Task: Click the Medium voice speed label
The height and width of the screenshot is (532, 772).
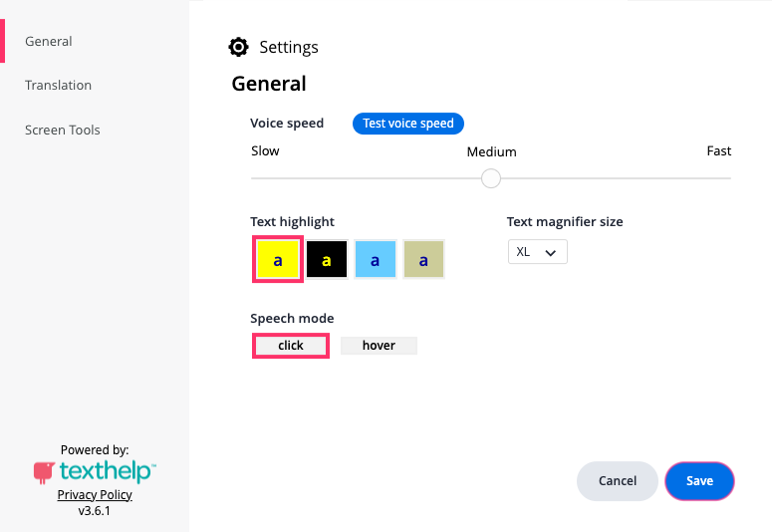Action: pyautogui.click(x=492, y=152)
